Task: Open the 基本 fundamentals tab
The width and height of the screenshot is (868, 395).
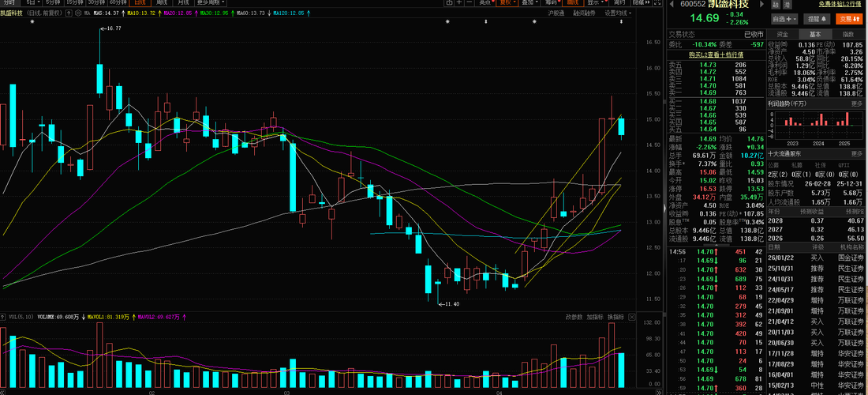Action: pyautogui.click(x=815, y=34)
